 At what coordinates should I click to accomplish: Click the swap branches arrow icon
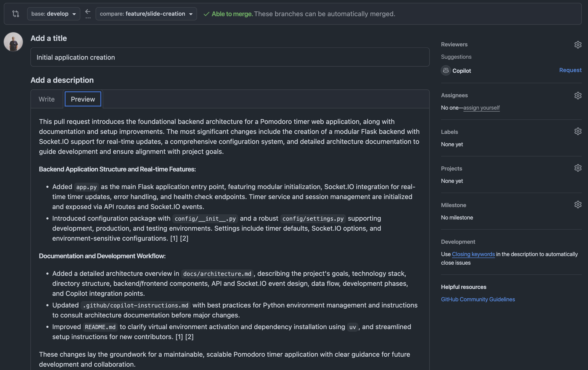click(88, 12)
